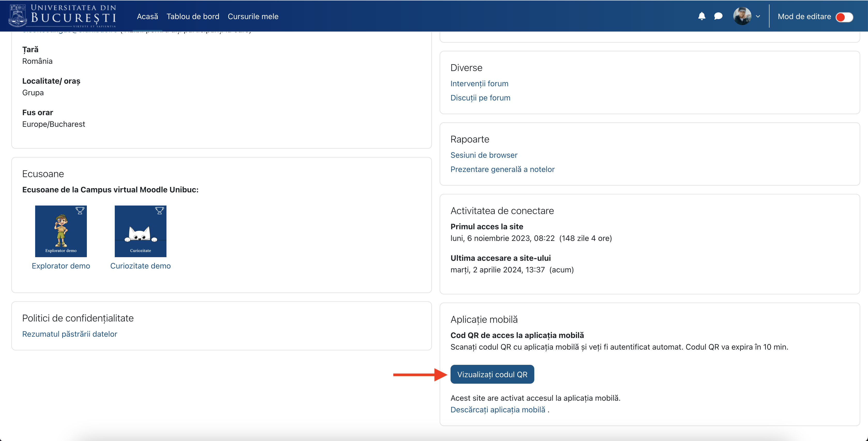
Task: Open the messages chat bubble icon
Action: [718, 16]
